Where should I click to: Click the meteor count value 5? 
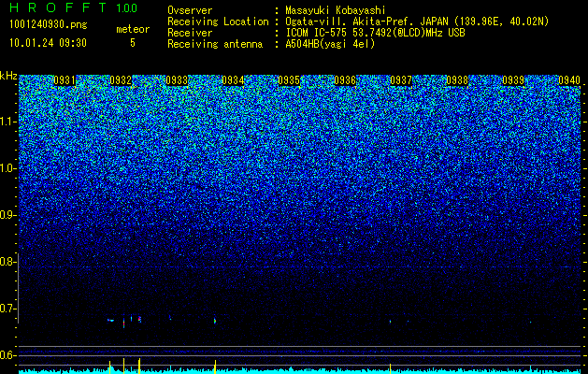tap(133, 43)
